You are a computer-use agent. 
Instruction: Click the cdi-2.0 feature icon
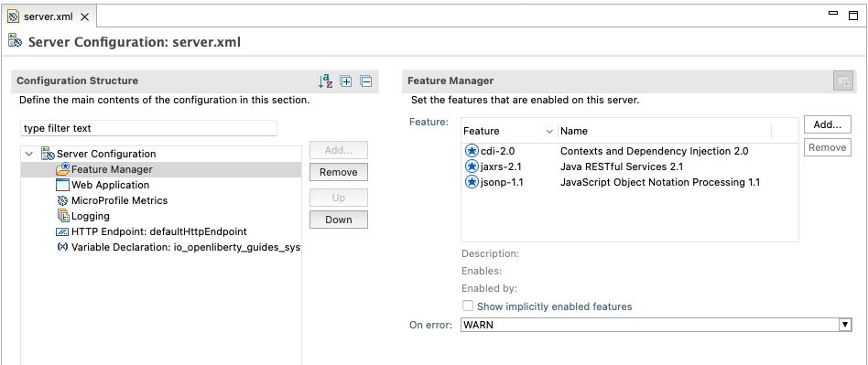[472, 151]
